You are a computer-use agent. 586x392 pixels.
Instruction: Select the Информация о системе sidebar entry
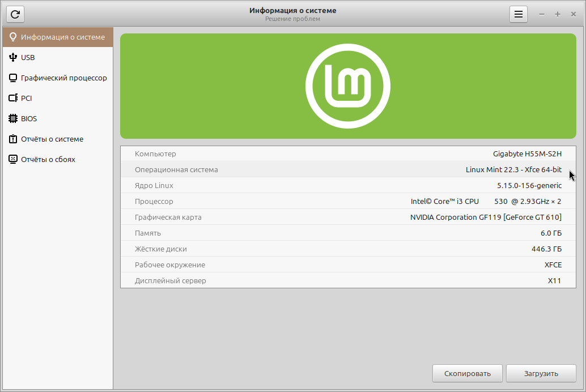click(x=58, y=37)
